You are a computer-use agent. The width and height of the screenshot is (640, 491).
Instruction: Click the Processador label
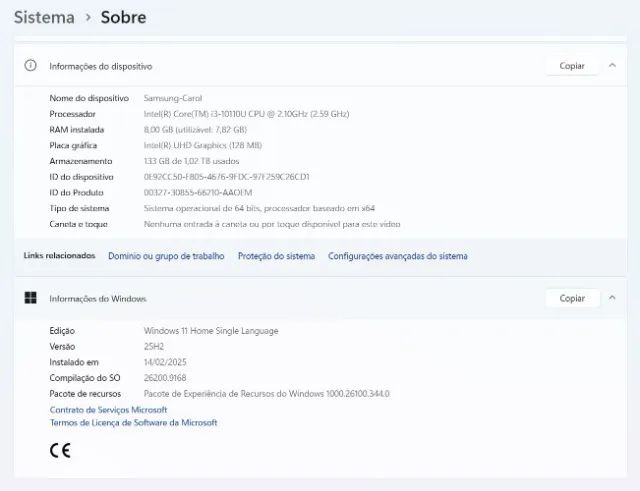73,114
